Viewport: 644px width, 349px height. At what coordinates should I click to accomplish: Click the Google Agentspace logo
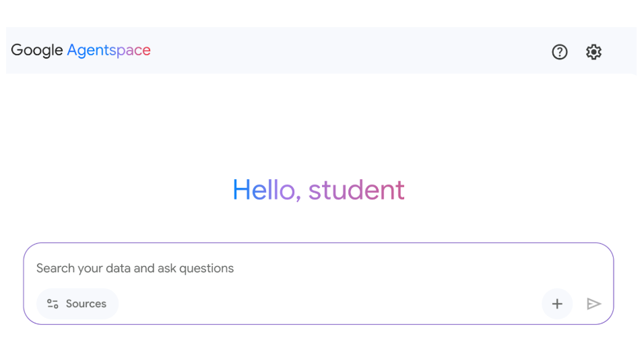click(x=81, y=50)
